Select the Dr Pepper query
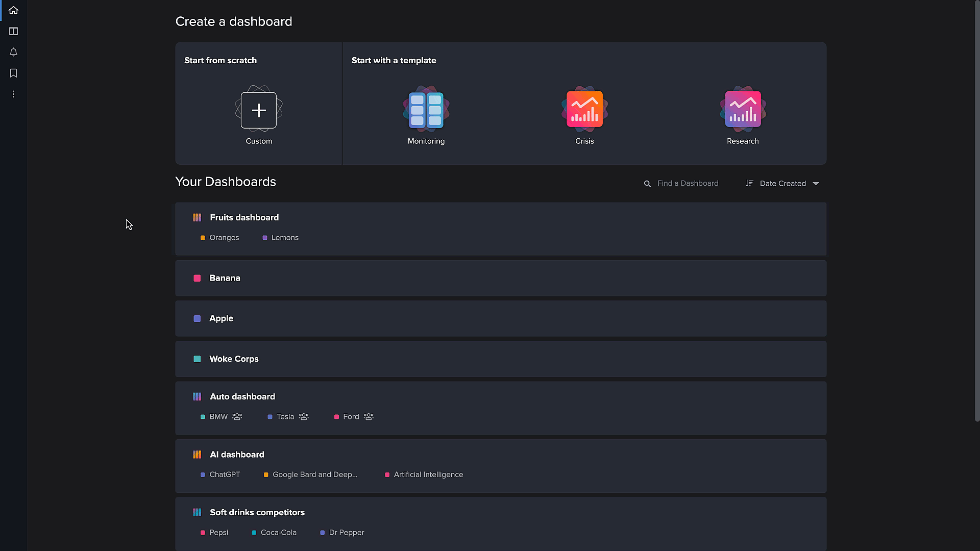The image size is (980, 551). pyautogui.click(x=342, y=533)
